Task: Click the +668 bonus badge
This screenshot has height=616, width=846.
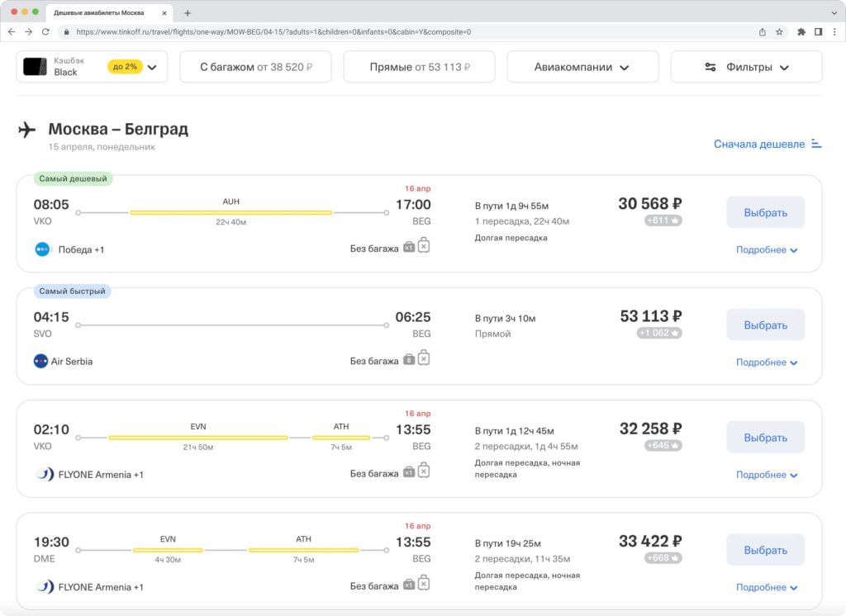Action: pos(663,557)
